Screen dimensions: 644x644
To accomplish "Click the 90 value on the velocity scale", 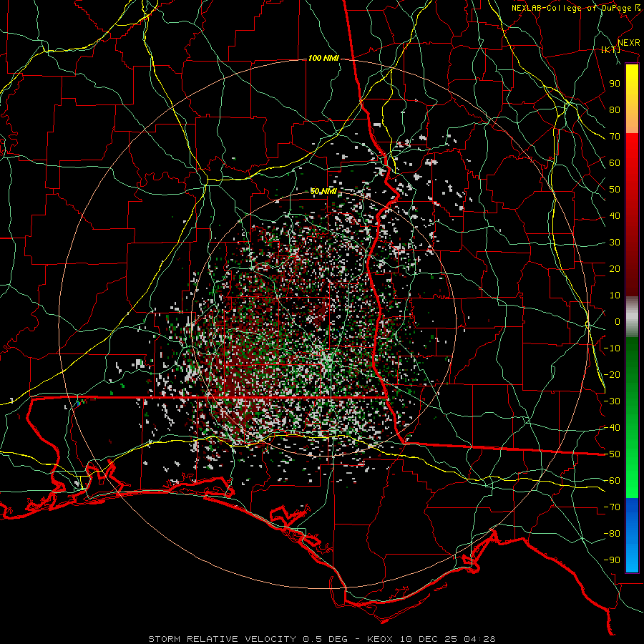I will click(615, 84).
